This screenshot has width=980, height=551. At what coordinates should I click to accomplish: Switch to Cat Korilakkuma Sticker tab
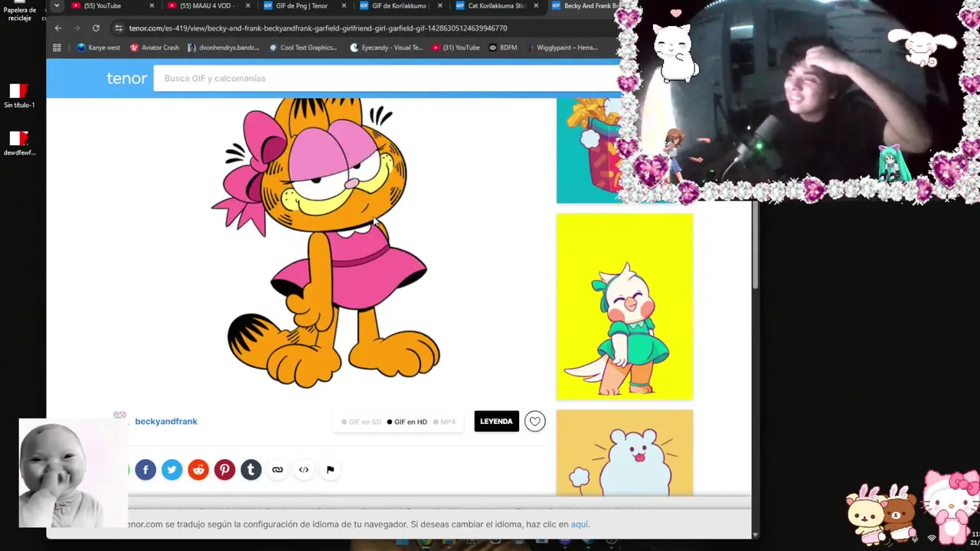[495, 5]
